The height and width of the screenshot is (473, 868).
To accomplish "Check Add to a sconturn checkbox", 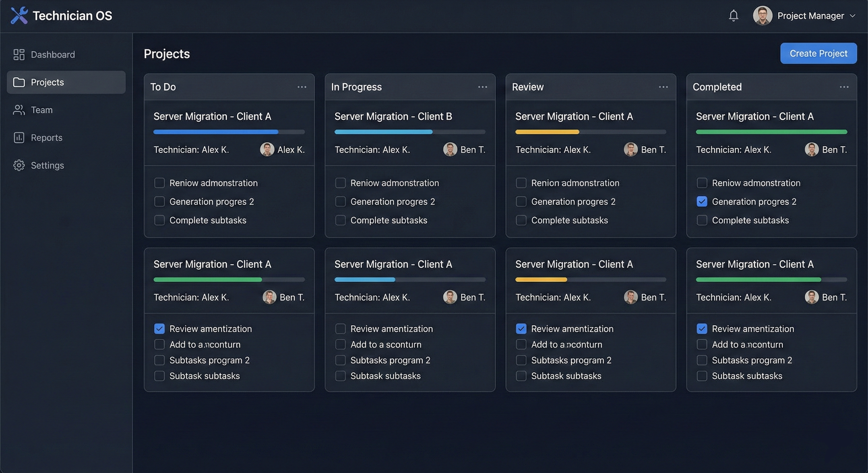I will (x=340, y=344).
